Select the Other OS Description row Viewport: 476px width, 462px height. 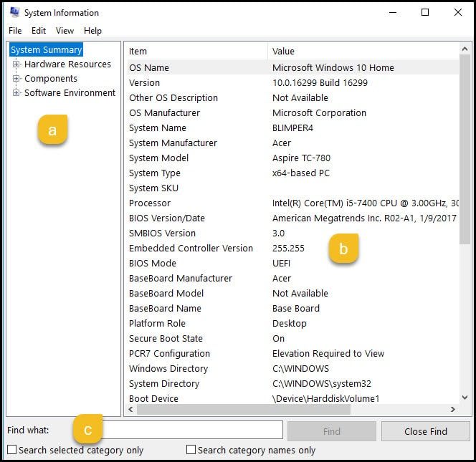(x=292, y=97)
